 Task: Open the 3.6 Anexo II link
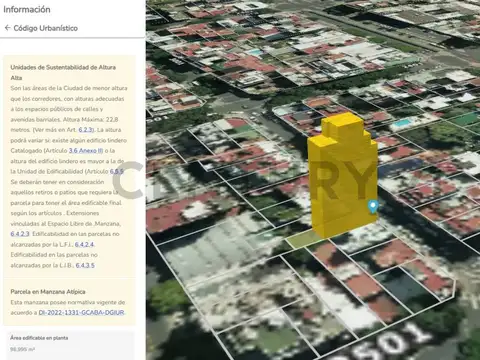(x=85, y=151)
